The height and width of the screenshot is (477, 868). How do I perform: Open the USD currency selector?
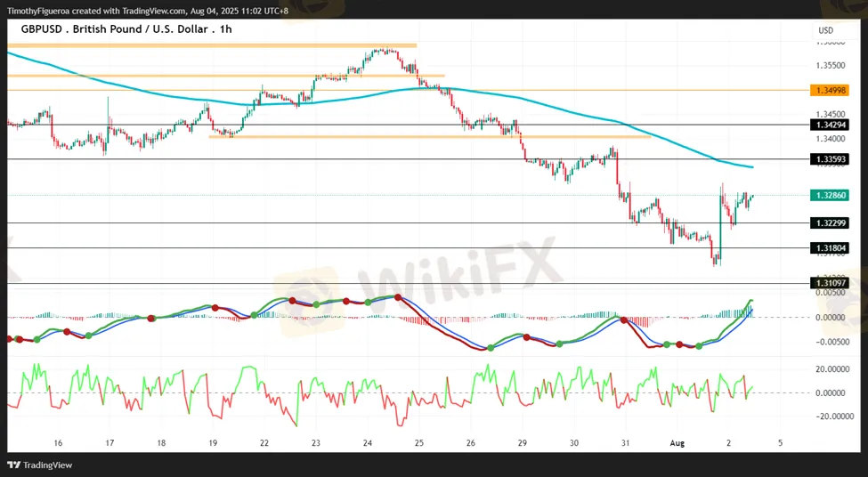(x=826, y=30)
